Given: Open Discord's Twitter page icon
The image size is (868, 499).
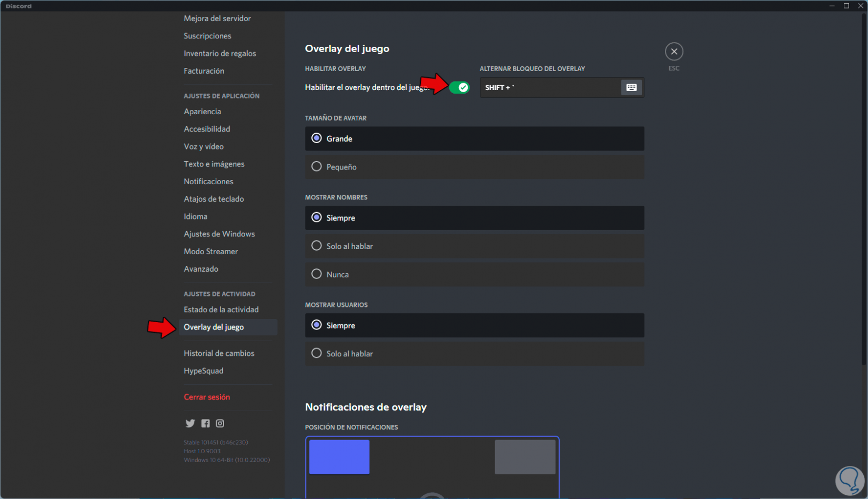Looking at the screenshot, I should coord(190,423).
